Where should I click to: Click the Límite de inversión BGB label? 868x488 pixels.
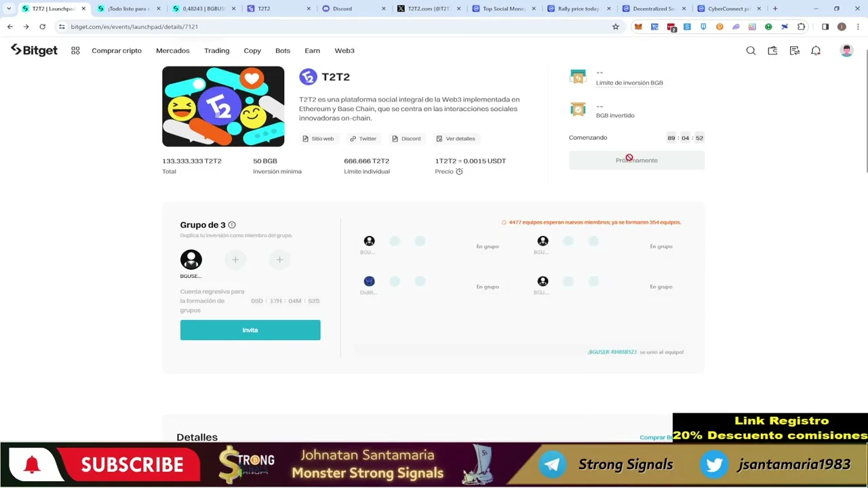[x=629, y=83]
